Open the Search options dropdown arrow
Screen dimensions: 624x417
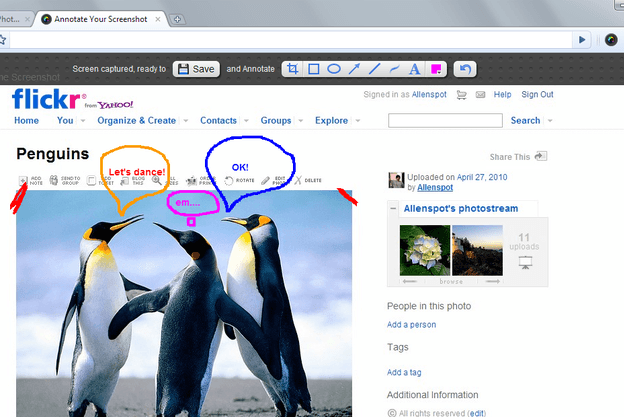pos(550,121)
